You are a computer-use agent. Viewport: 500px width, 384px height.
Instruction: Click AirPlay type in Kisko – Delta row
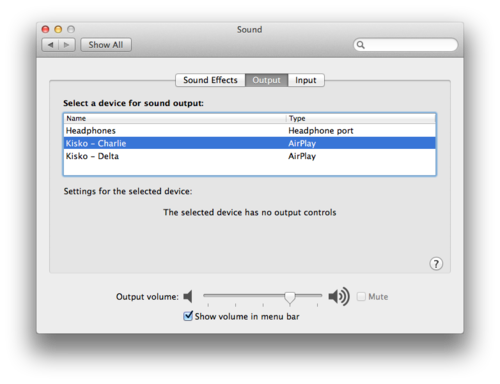coord(302,156)
